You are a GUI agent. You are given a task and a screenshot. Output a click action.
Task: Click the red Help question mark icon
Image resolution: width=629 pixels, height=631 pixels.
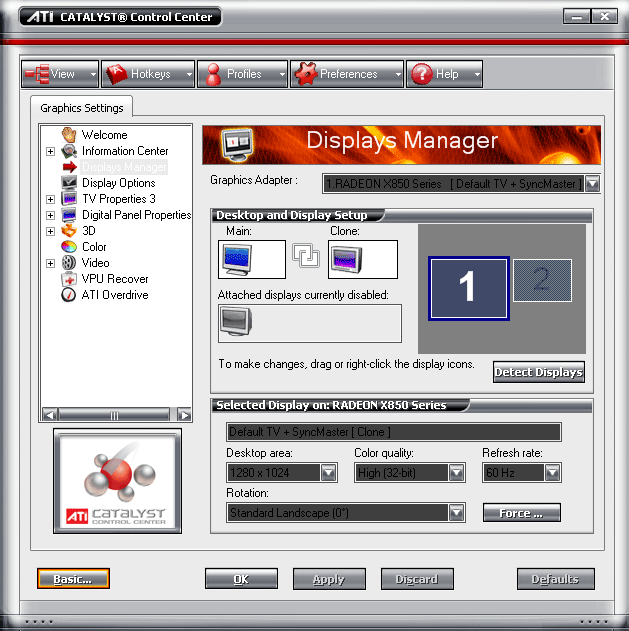coord(422,74)
